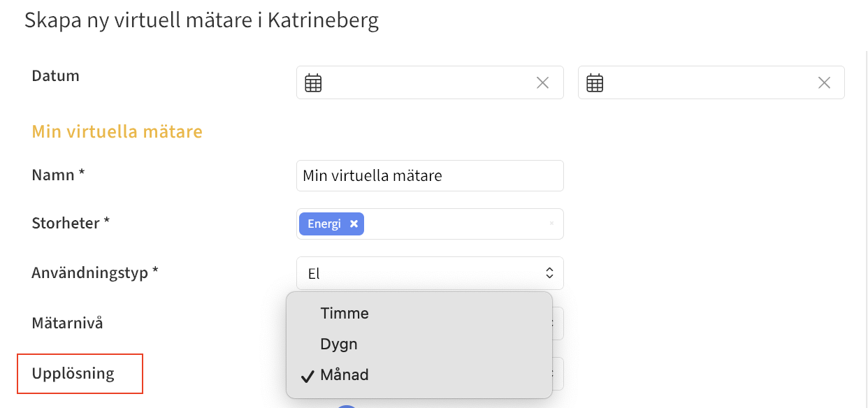Click the orange Min virtuella mätare heading
This screenshot has width=868, height=408.
pos(117,131)
